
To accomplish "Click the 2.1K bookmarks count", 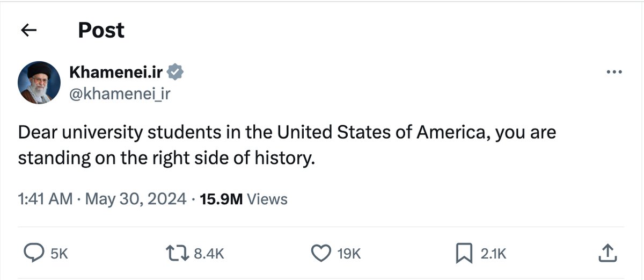I will (x=493, y=254).
